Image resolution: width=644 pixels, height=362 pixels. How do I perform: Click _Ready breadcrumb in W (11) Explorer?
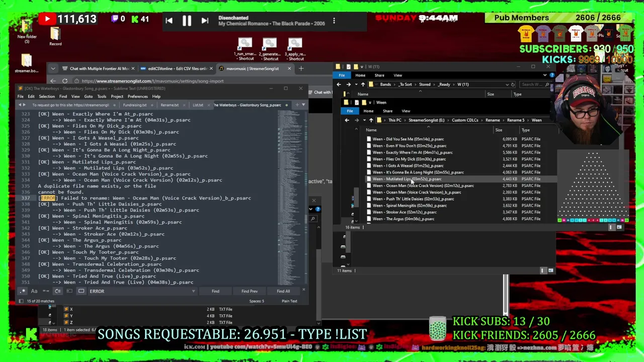coord(444,84)
